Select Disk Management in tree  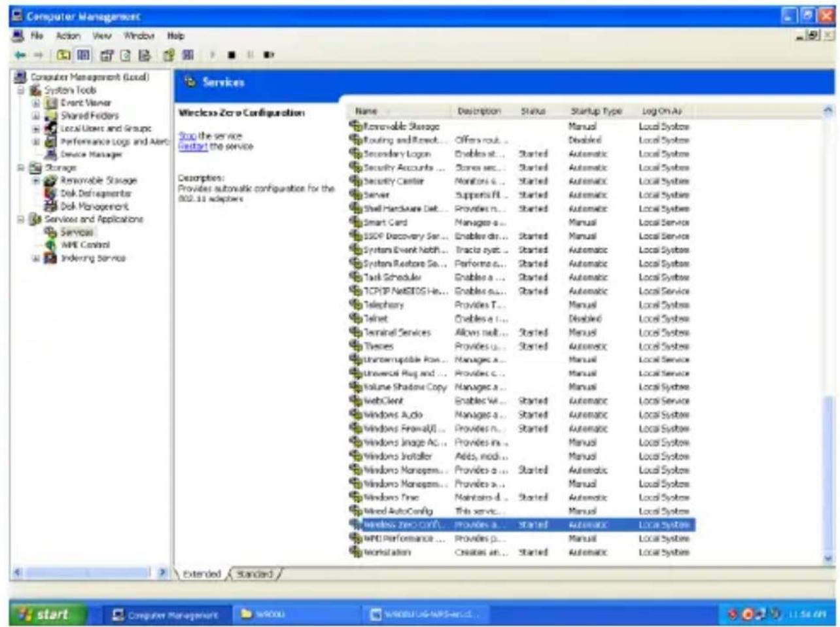94,206
